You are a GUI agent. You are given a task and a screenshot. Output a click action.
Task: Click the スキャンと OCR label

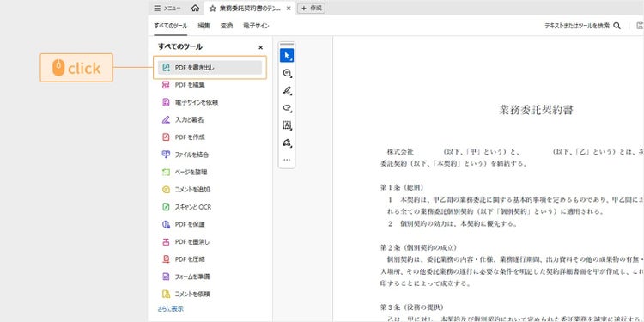[x=193, y=207]
